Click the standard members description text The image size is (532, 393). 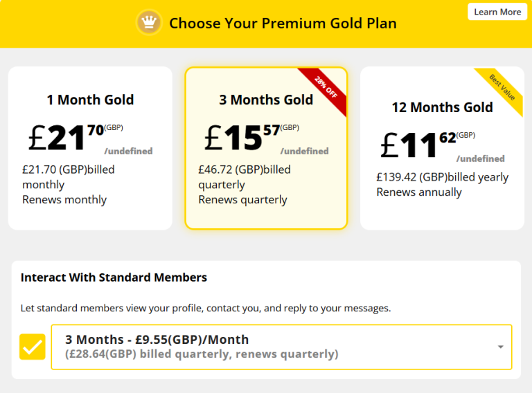pyautogui.click(x=206, y=308)
